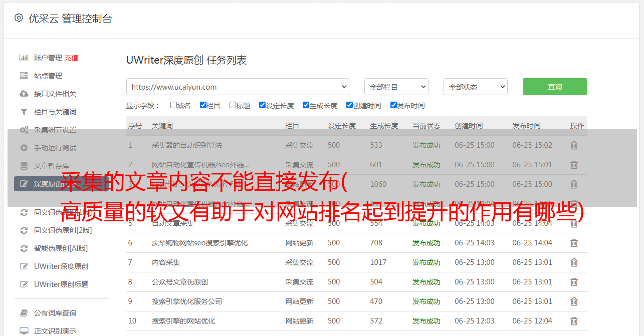Click the cloud upload icon for 接口文件相关
This screenshot has height=336, width=644.
click(x=24, y=94)
